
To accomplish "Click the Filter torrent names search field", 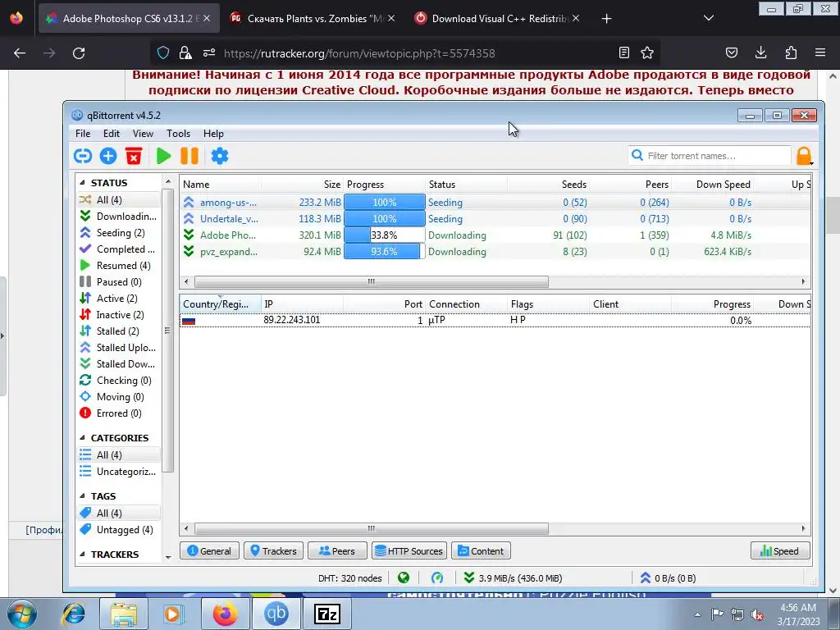I will (709, 156).
